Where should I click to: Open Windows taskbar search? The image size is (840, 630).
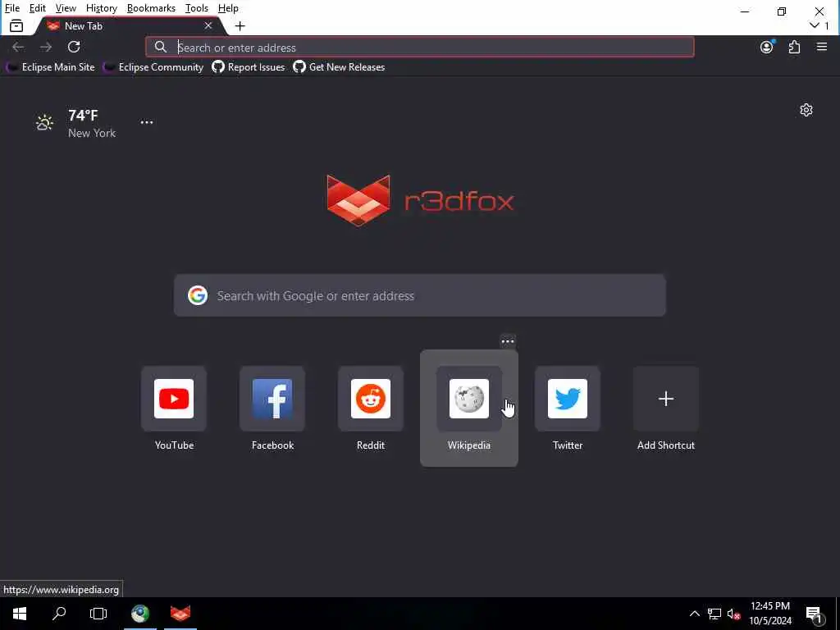[59, 614]
